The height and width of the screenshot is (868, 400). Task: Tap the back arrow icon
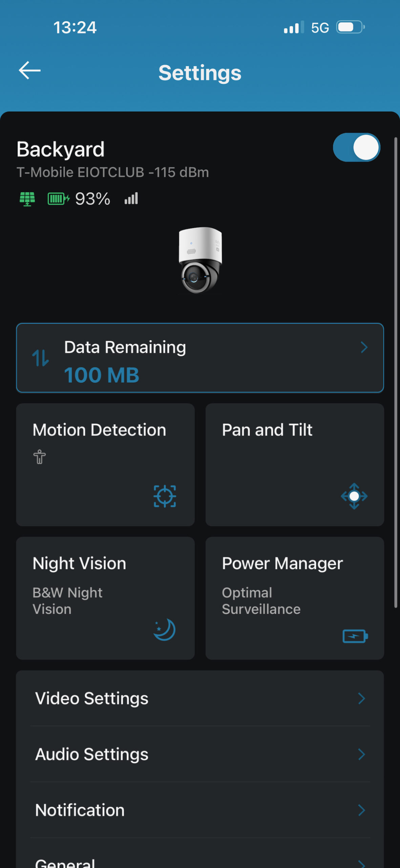(x=30, y=71)
